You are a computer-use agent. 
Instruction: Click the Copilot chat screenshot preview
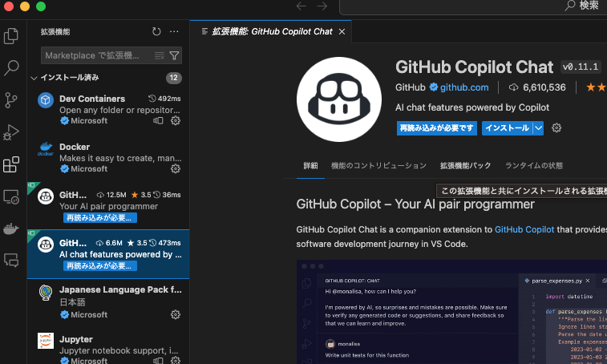[451, 312]
